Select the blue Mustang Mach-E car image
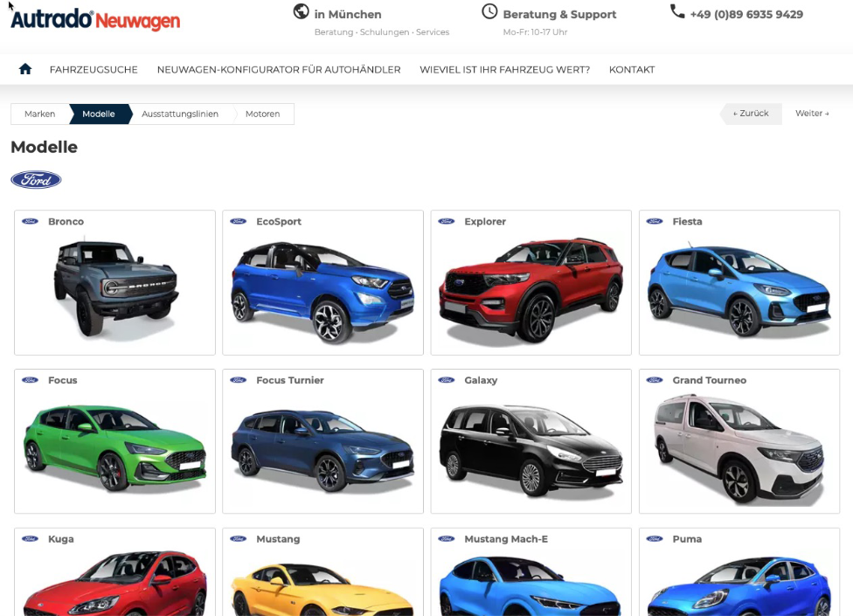Viewport: 853px width, 616px height. (x=531, y=586)
